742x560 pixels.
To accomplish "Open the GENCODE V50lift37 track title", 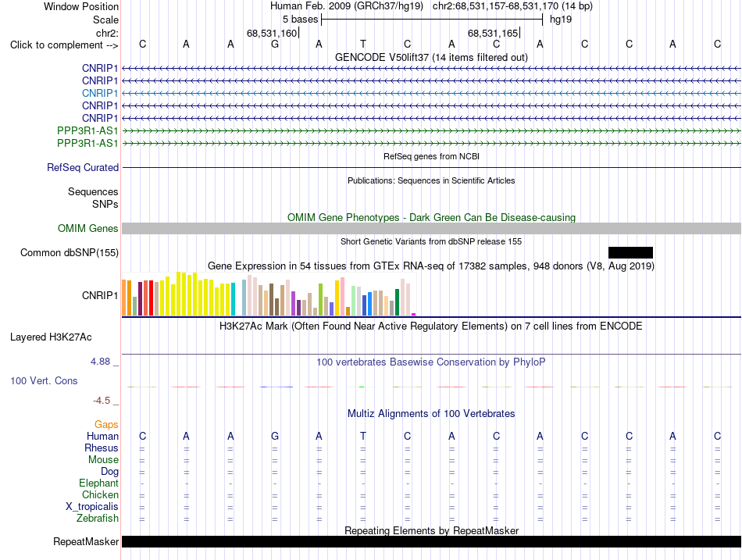I will pos(431,57).
